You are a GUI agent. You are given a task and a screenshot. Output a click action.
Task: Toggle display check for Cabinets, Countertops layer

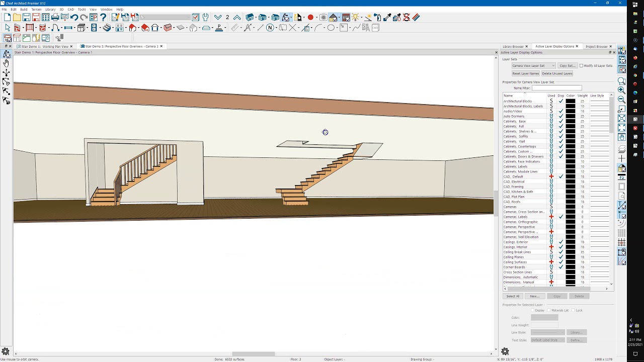click(x=561, y=146)
